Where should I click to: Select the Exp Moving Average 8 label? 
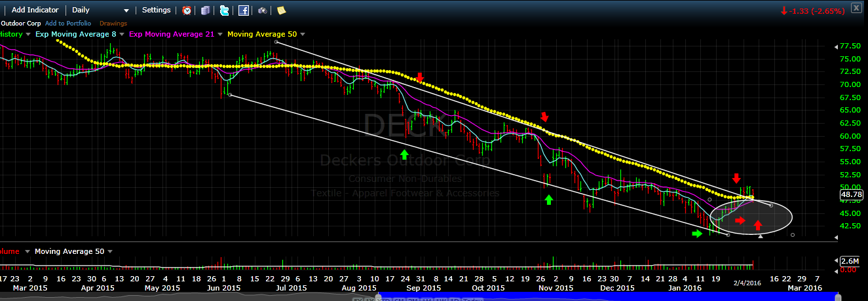pos(75,34)
